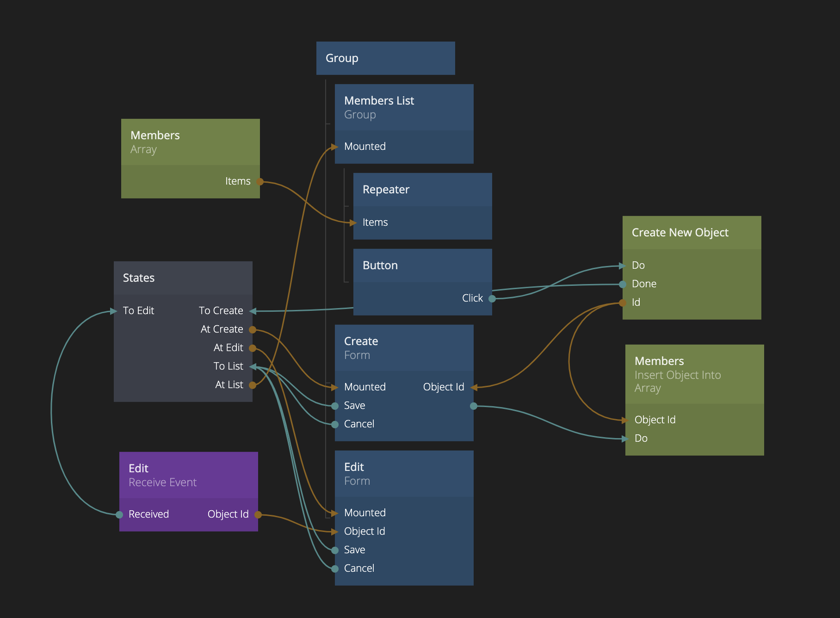
Task: Click the Do input on Members Insert node
Action: click(641, 439)
